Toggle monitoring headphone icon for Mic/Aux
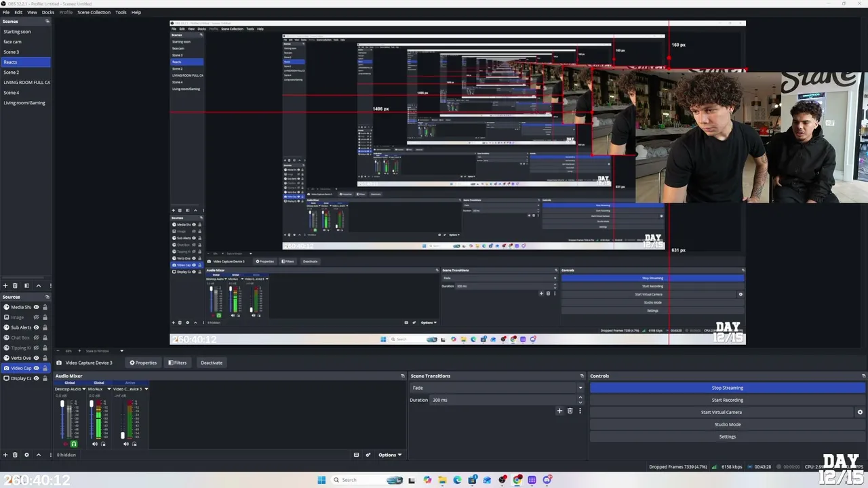The width and height of the screenshot is (868, 488). point(103,444)
